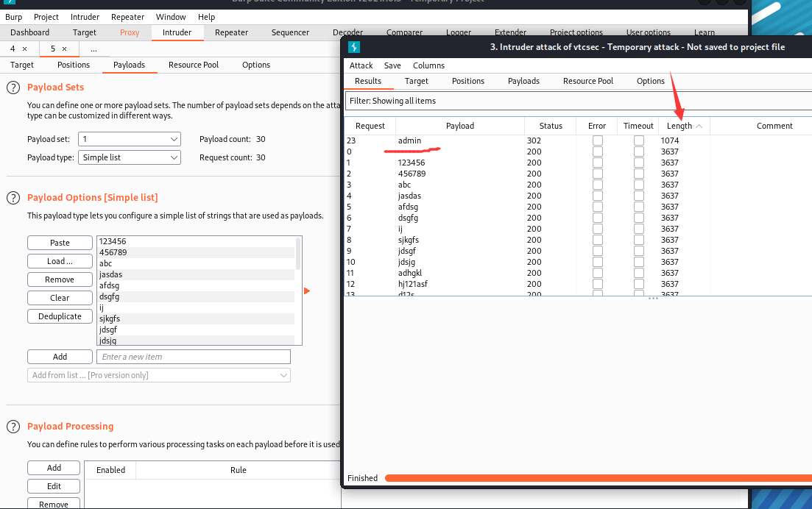This screenshot has width=812, height=509.
Task: Open the Positions tab in the attack window
Action: click(468, 81)
